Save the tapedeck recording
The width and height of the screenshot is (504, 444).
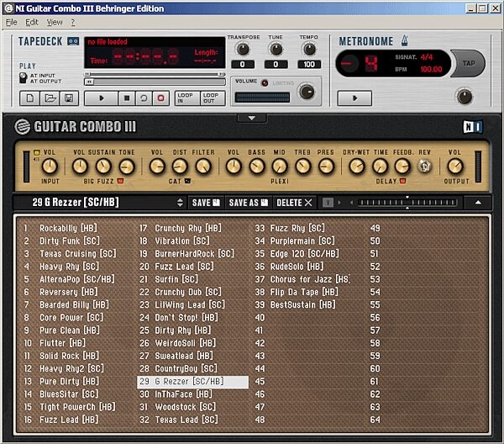click(x=69, y=98)
